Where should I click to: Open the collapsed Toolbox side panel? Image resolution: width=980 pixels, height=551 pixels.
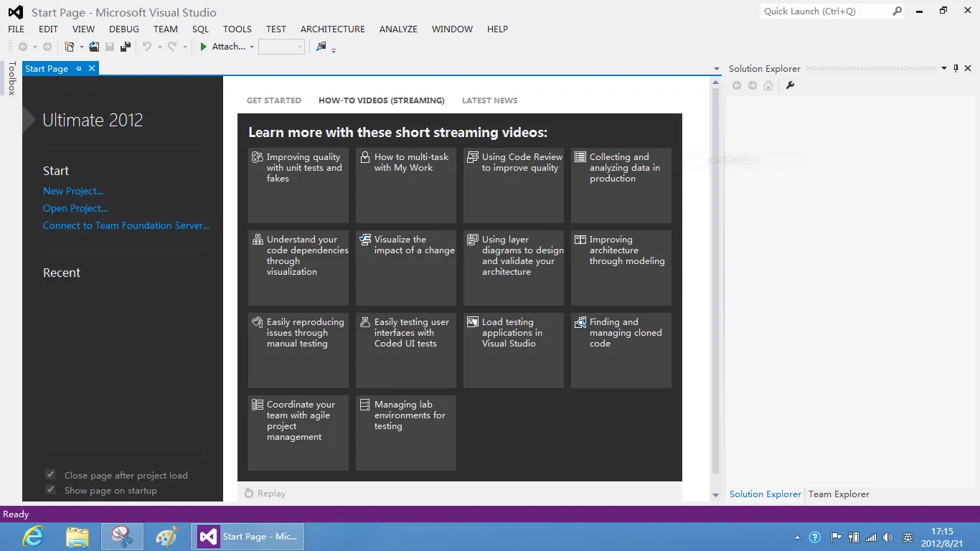(x=11, y=79)
